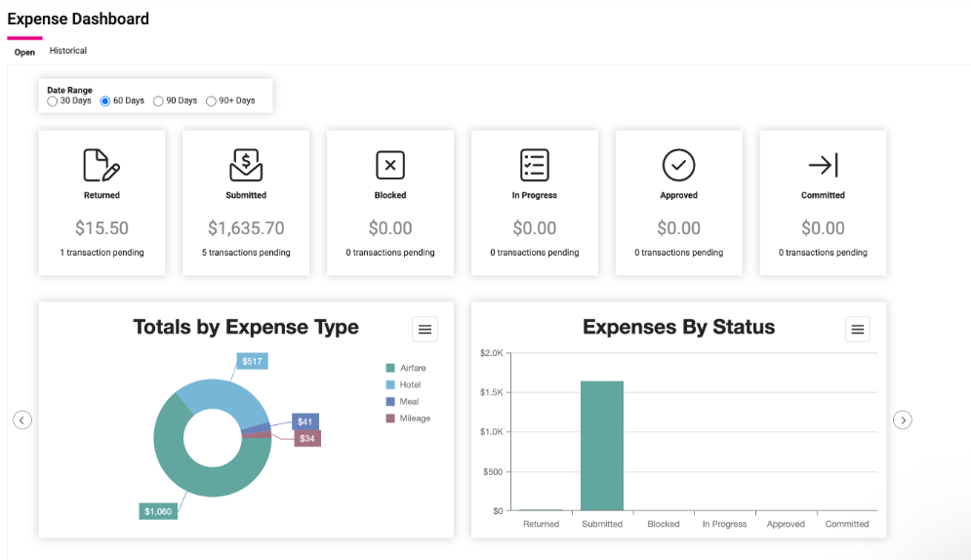The height and width of the screenshot is (560, 971).
Task: Click the Committed arrow icon
Action: click(823, 165)
